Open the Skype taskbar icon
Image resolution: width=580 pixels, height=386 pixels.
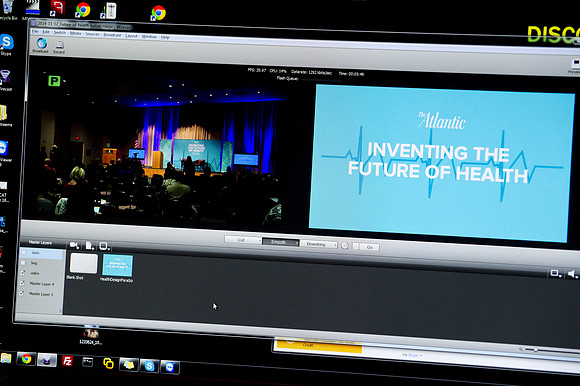(149, 366)
